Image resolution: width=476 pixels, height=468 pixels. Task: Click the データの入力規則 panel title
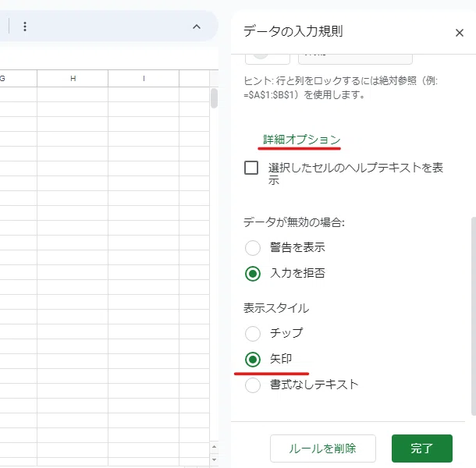tap(293, 31)
